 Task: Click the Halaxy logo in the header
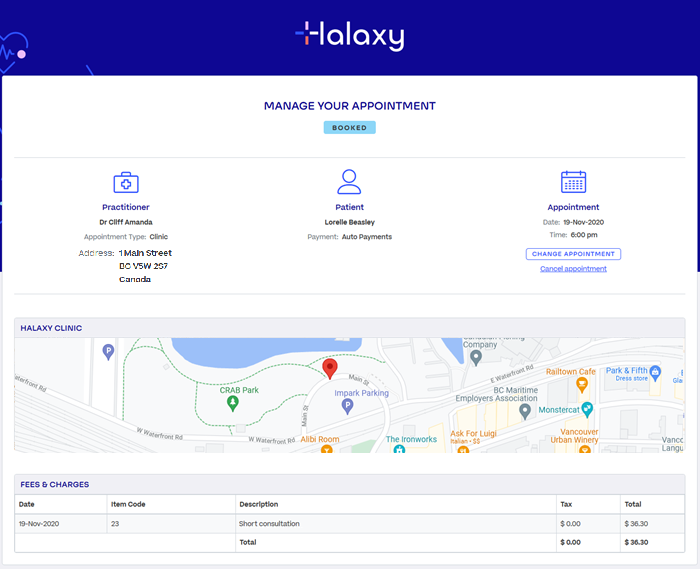point(349,35)
